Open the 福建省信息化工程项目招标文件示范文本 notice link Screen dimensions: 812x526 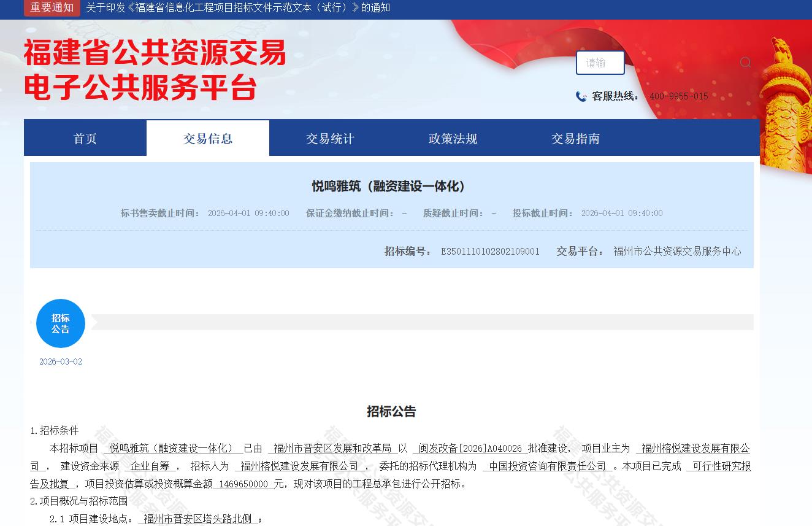[238, 8]
